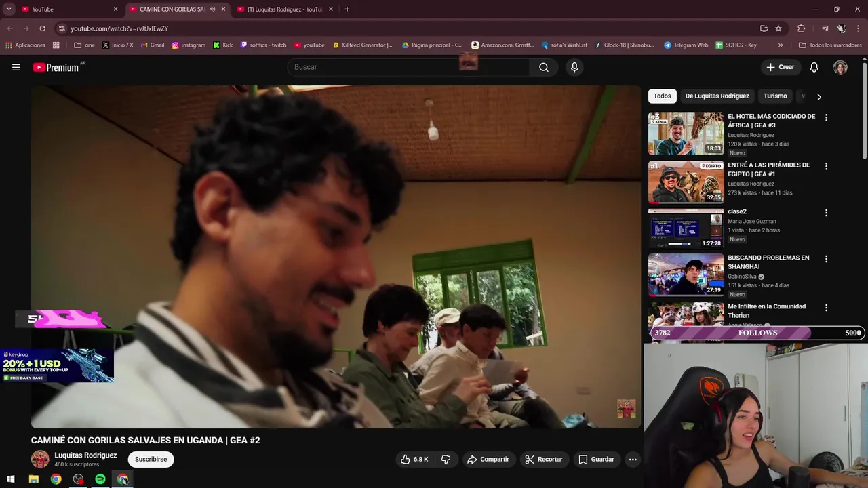Viewport: 868px width, 488px height.
Task: Open options for EL HOTEL MÁS CODICIADO video
Action: [x=826, y=117]
